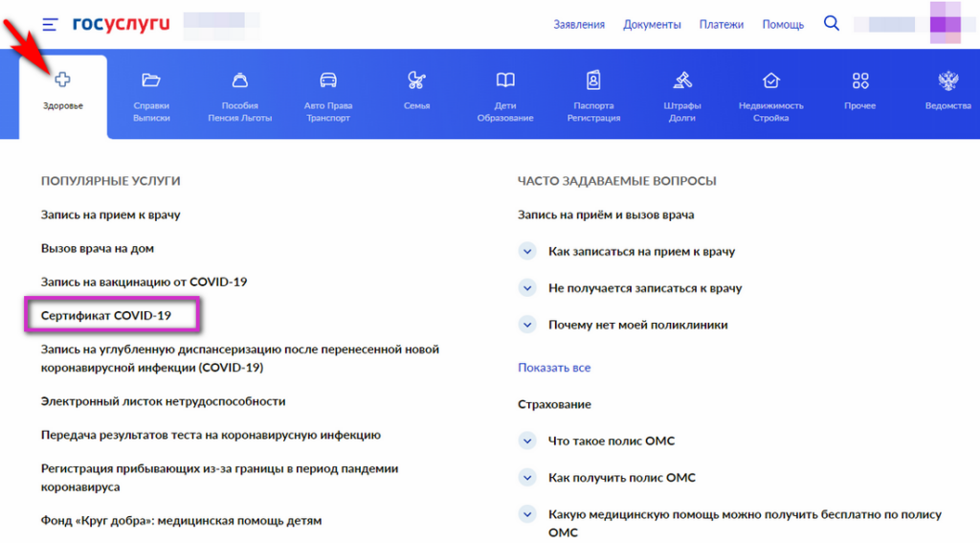Select the Недвижимость Стройка house icon

pyautogui.click(x=770, y=80)
